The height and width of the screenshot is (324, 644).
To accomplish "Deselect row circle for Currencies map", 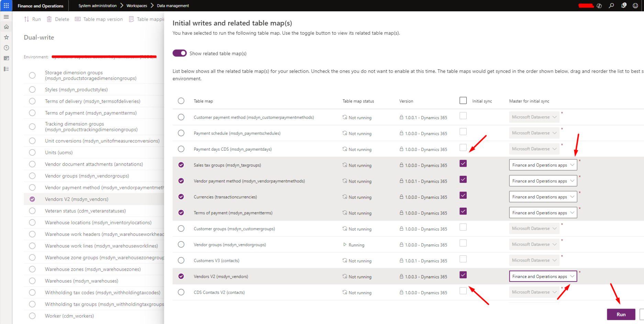I will (181, 197).
